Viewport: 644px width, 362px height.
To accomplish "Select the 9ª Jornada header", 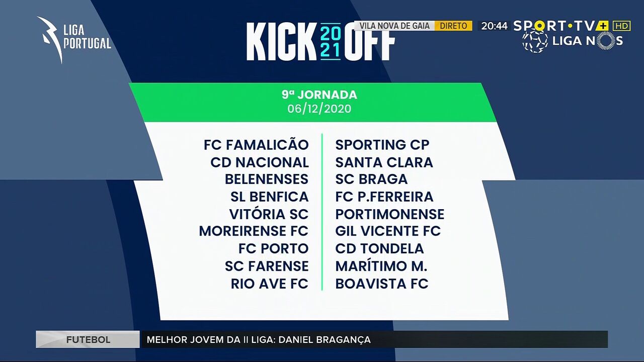I will [x=319, y=95].
